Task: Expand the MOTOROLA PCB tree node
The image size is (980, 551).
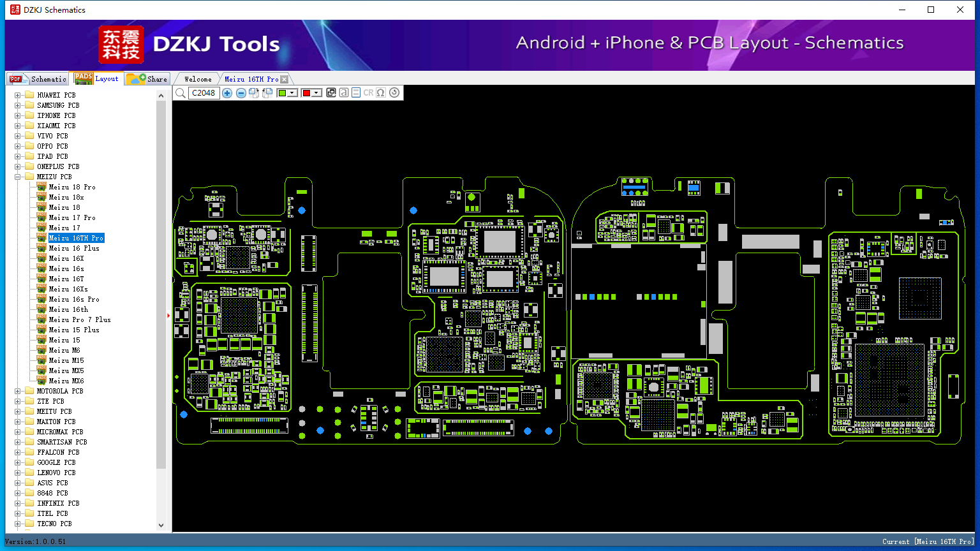Action: pyautogui.click(x=18, y=391)
